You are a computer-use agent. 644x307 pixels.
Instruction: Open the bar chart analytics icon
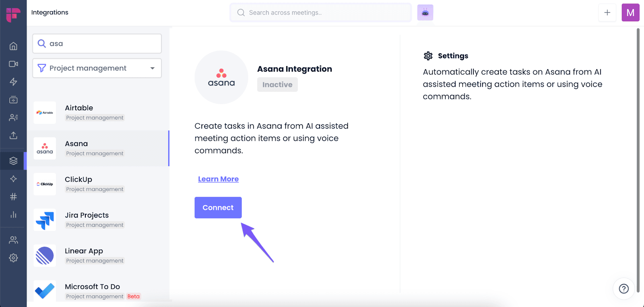pos(13,214)
